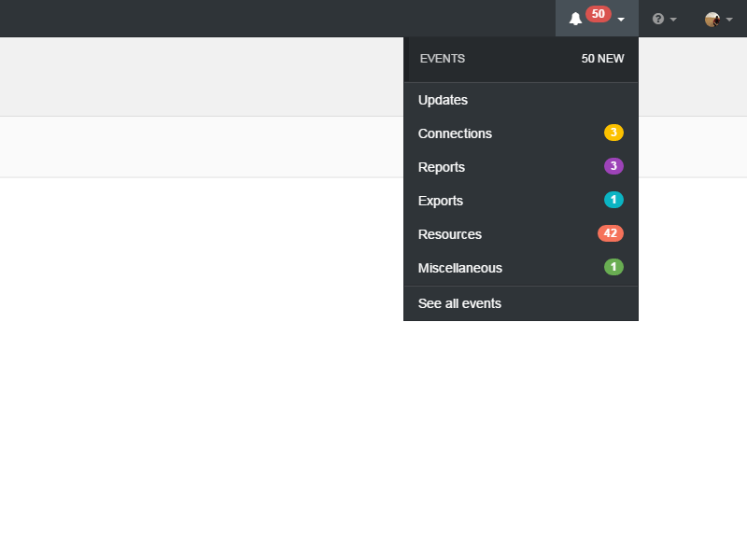Click the teal Exports count badge
747x560 pixels.
613,200
